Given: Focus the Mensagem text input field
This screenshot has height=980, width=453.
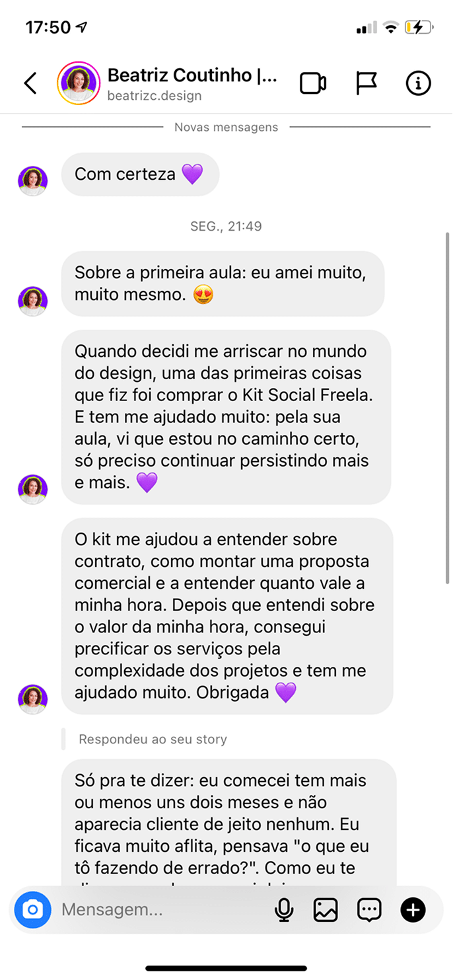Looking at the screenshot, I should (158, 910).
